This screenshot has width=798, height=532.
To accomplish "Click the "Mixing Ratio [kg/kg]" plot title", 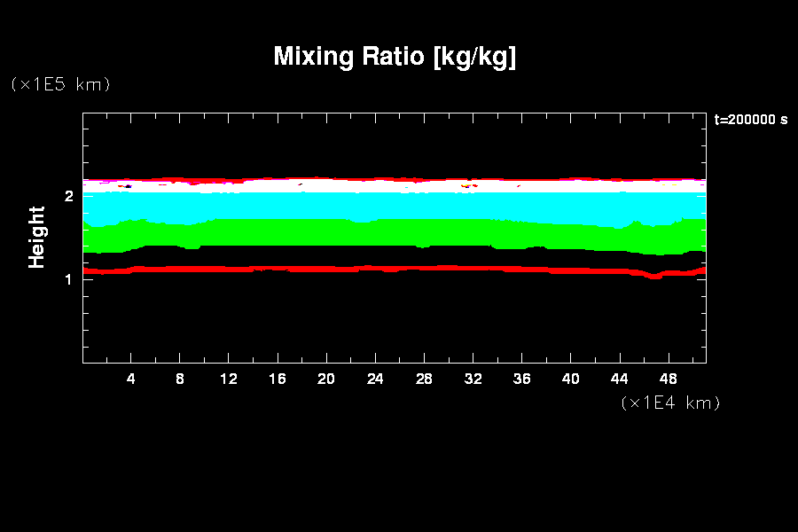I will coord(395,57).
